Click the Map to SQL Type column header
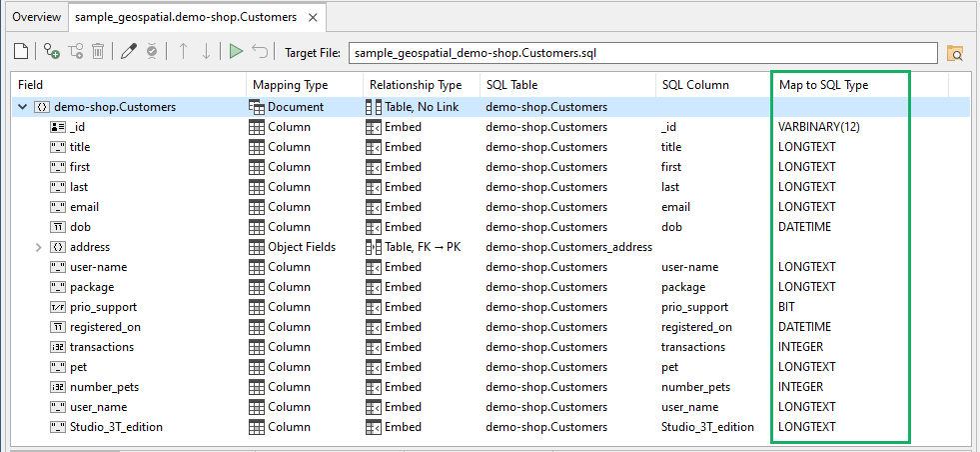This screenshot has width=980, height=452. click(x=823, y=85)
